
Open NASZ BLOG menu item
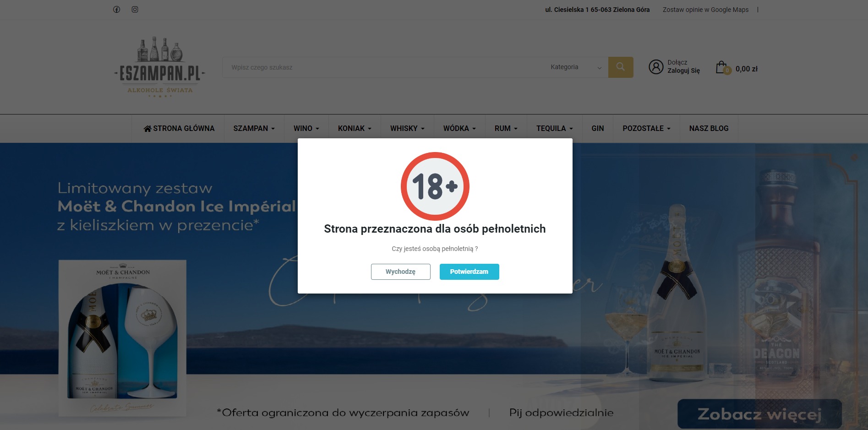click(x=709, y=128)
